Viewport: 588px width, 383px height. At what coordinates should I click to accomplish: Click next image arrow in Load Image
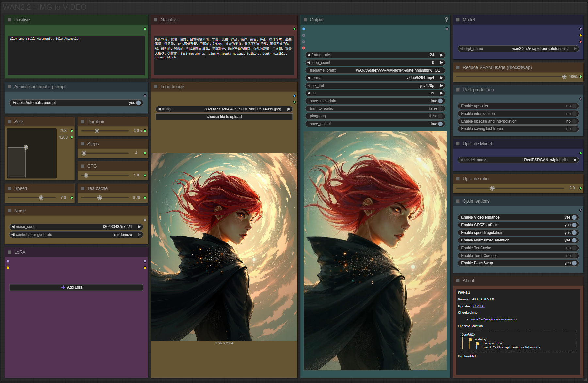click(289, 109)
